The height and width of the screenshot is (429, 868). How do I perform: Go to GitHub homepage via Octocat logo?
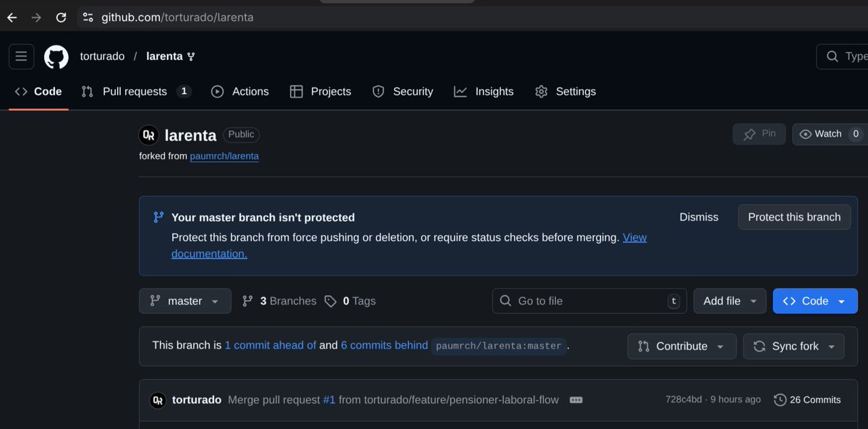click(56, 56)
